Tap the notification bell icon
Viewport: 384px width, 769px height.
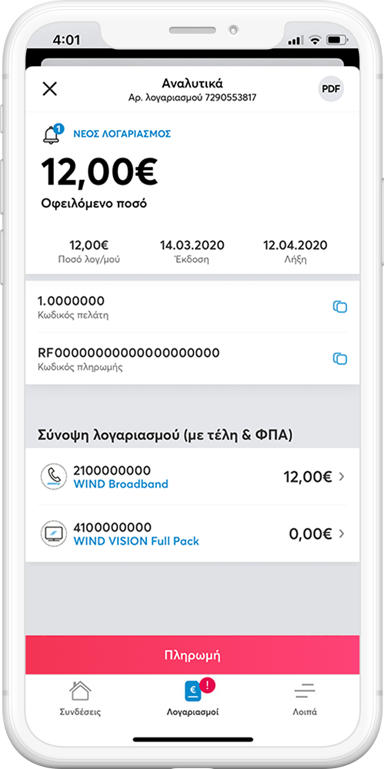(x=52, y=134)
